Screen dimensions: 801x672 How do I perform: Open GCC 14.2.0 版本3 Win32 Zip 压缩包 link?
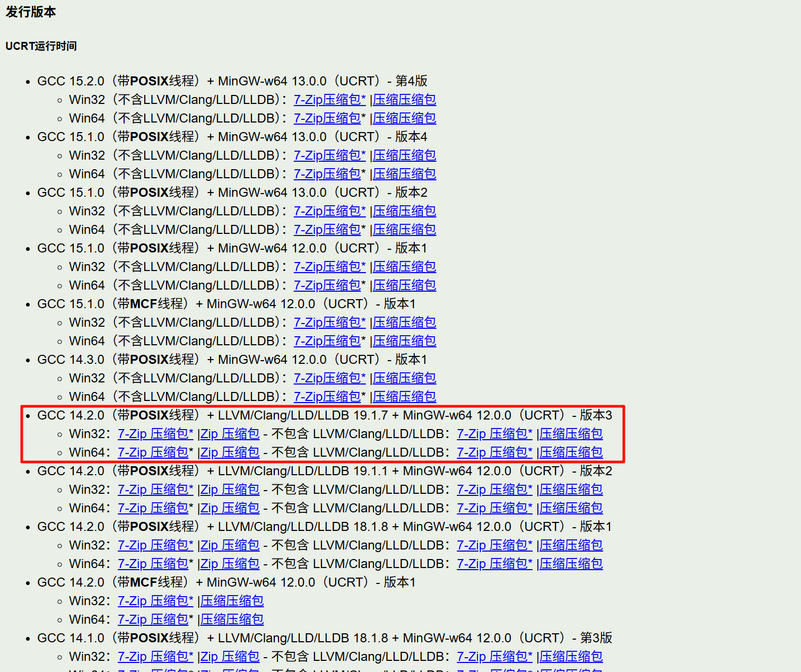coord(230,434)
